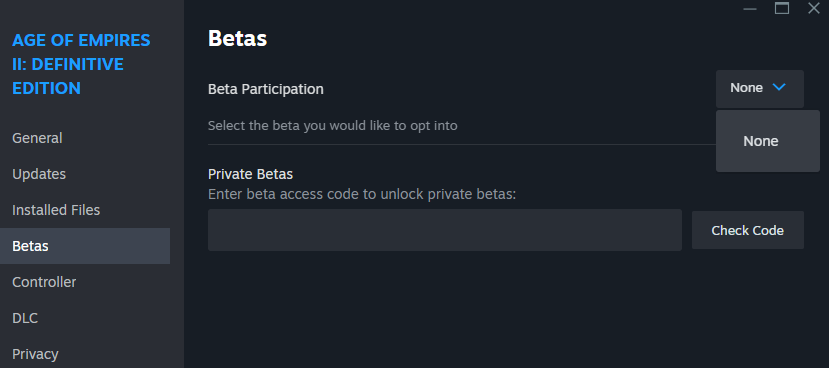
Task: Open the Controller settings section
Action: coord(44,282)
